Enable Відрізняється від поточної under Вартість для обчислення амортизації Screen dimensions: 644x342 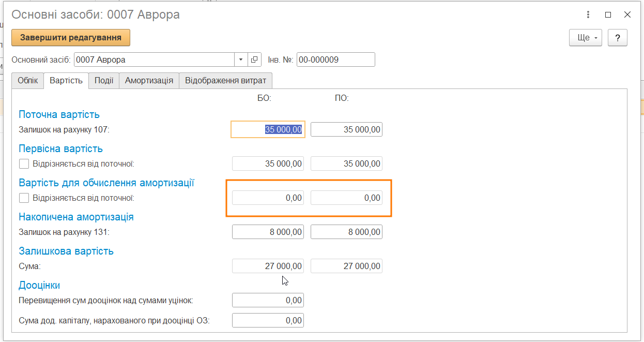[24, 198]
